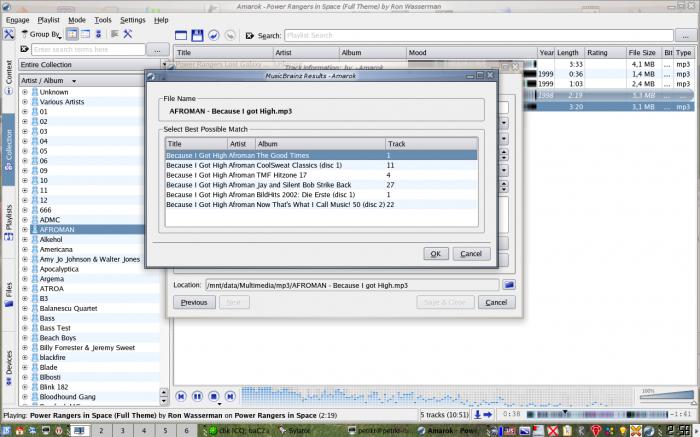Save playlist with the floppy disk icon
The width and height of the screenshot is (700, 437).
point(197,35)
